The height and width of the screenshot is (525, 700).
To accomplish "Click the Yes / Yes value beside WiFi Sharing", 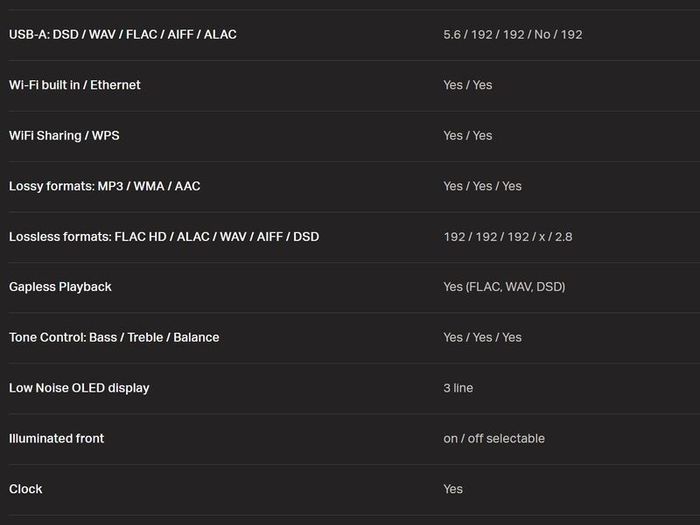I will coord(467,135).
